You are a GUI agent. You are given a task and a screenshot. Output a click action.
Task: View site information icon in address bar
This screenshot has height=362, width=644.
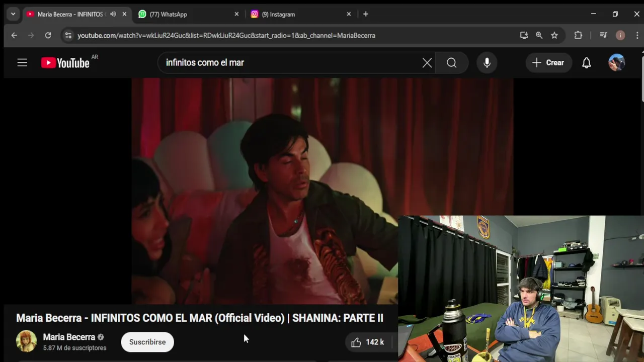click(x=68, y=35)
